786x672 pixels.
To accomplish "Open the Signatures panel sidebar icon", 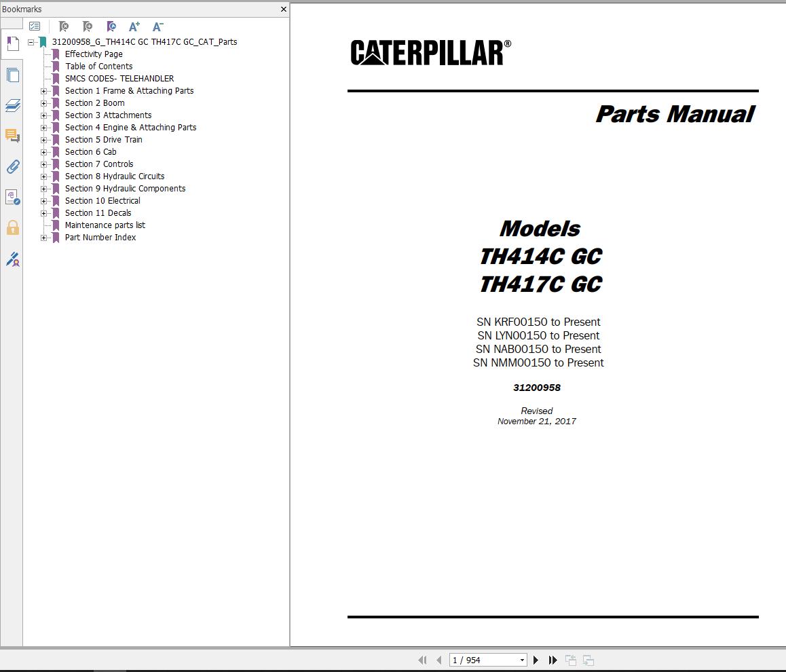I will tap(12, 197).
